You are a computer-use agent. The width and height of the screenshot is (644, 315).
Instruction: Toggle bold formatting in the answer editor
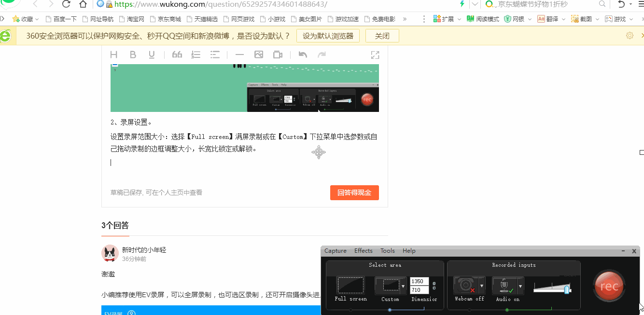[x=133, y=55]
